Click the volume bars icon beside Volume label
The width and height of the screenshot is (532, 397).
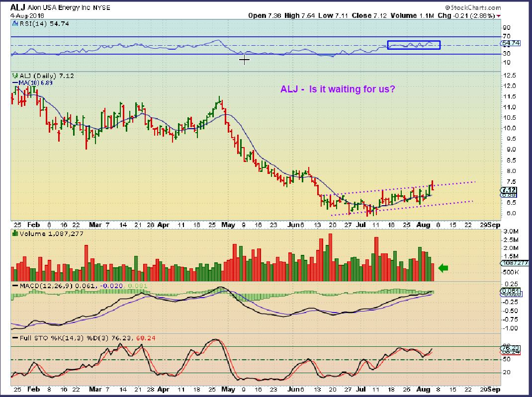15,234
